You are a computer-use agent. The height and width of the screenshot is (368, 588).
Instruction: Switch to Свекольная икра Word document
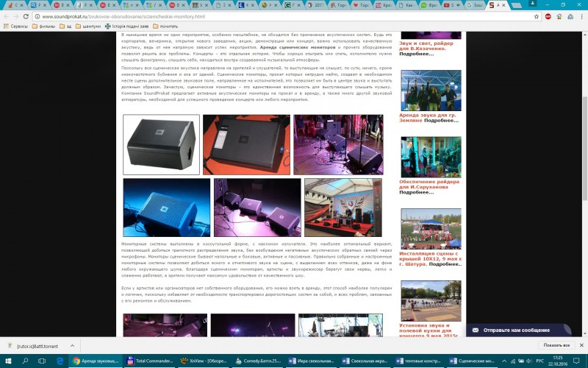click(x=365, y=361)
